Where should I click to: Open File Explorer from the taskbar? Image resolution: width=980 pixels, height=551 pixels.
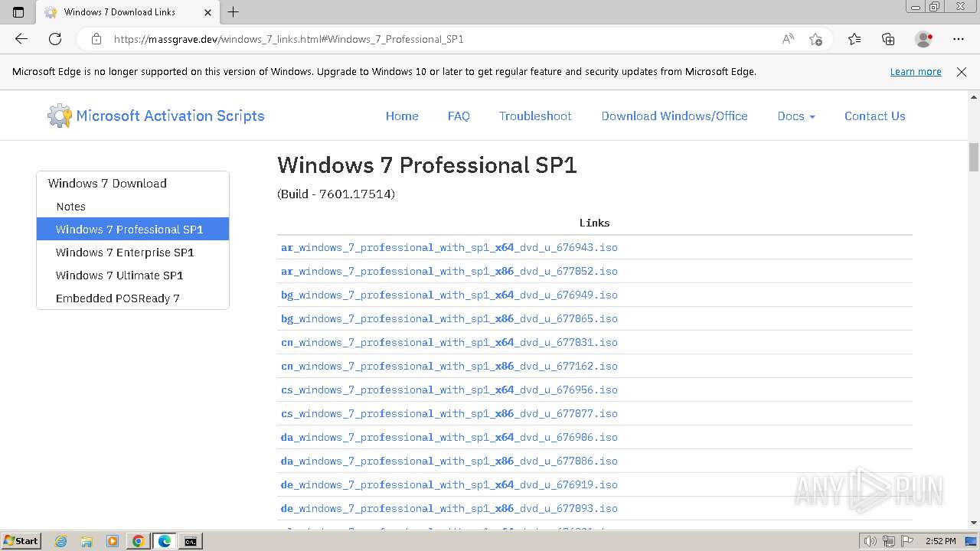pos(87,541)
